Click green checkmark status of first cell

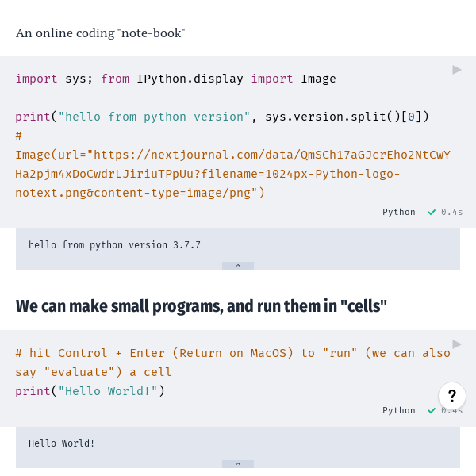pos(432,213)
